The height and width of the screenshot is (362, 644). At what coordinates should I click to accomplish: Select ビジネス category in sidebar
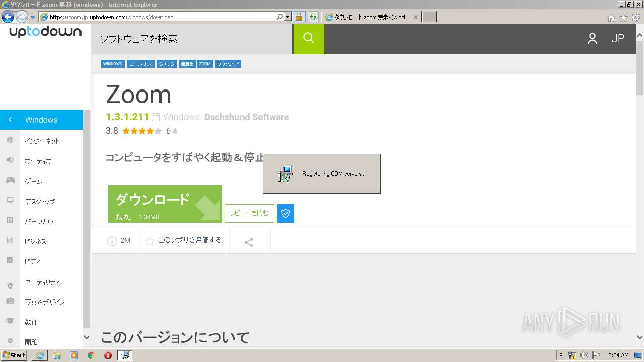click(35, 241)
